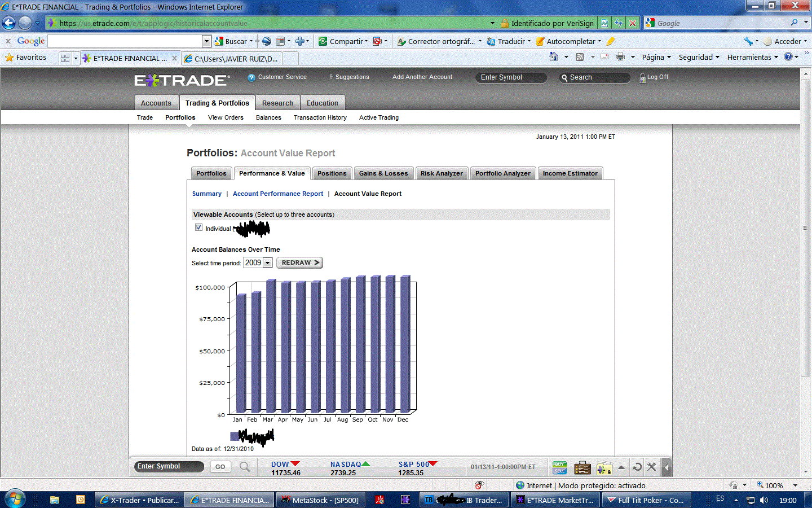The height and width of the screenshot is (508, 812).
Task: Open the Autocompletar dropdown in Google toolbar
Action: coord(599,41)
